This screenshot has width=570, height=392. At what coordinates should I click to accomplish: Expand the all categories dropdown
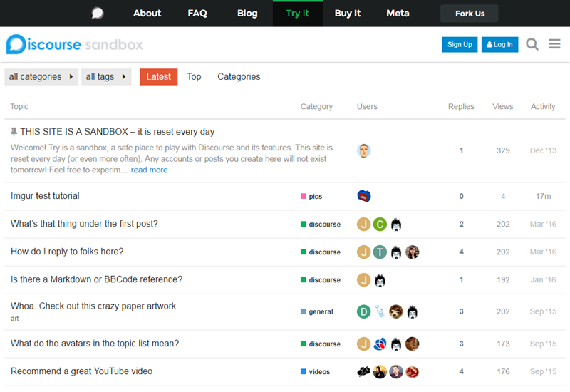point(41,77)
